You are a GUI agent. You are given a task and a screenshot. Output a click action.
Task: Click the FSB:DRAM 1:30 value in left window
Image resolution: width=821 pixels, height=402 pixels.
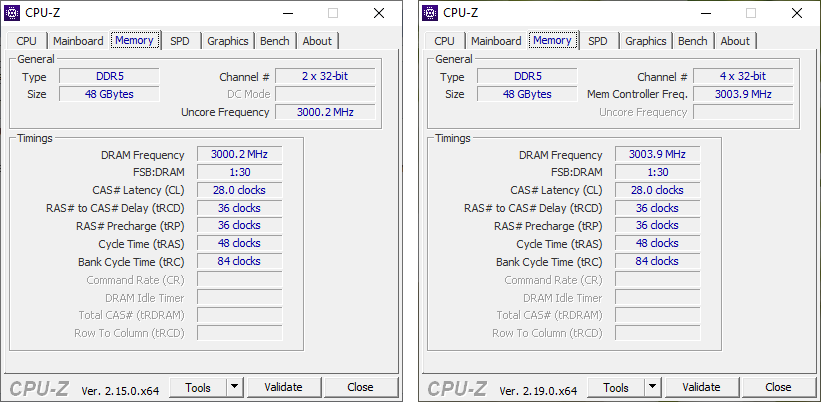[239, 172]
